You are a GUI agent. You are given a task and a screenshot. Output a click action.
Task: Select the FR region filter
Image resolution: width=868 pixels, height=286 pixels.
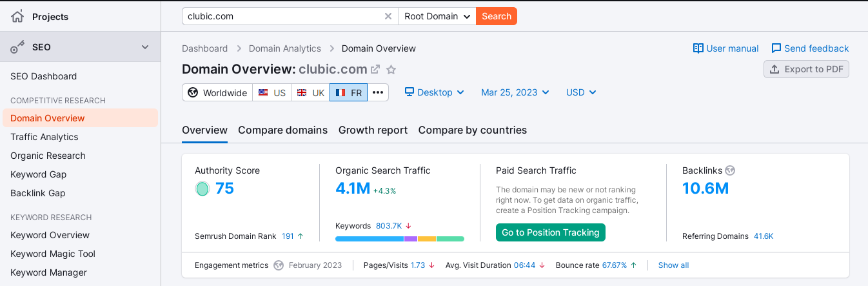click(349, 92)
